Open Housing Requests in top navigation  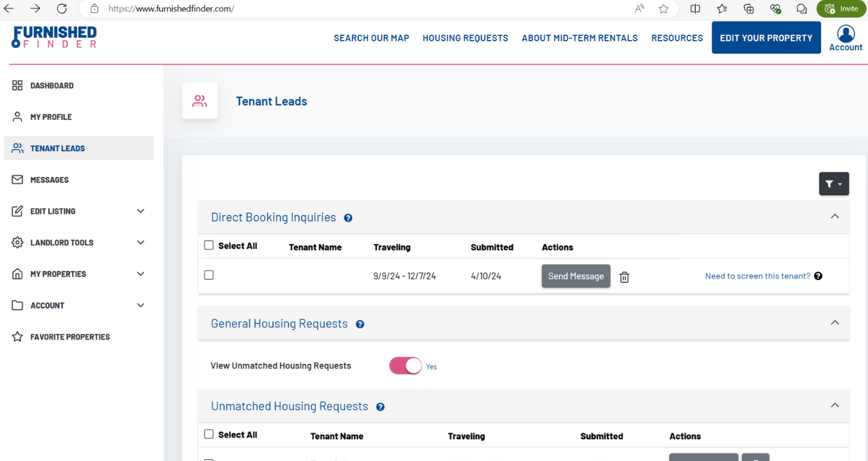465,38
